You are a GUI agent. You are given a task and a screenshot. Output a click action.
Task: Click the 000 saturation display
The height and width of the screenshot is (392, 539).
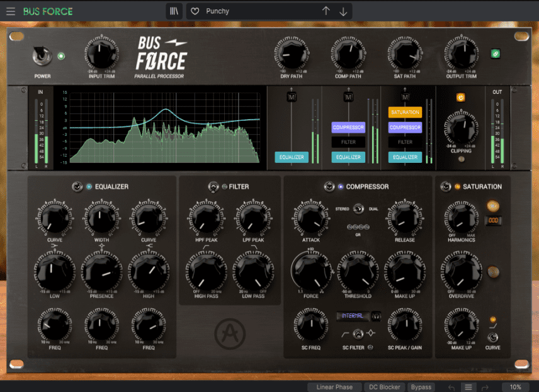coord(493,220)
